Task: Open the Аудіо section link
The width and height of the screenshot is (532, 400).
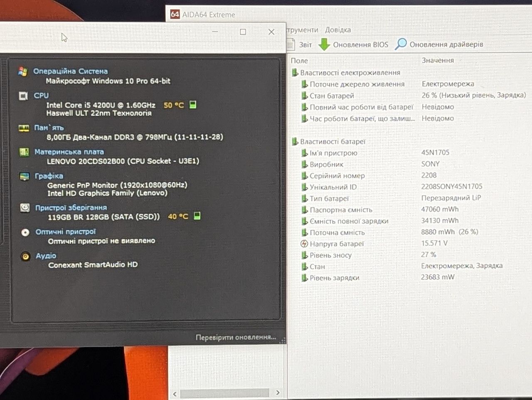Action: click(x=46, y=256)
